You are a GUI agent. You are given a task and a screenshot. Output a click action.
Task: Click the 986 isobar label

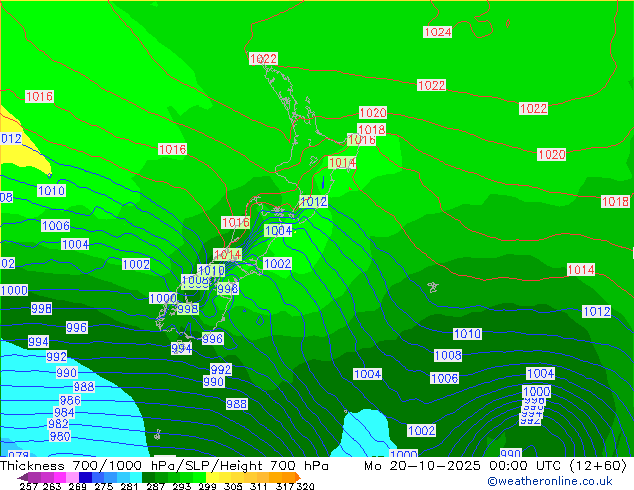[x=70, y=400]
